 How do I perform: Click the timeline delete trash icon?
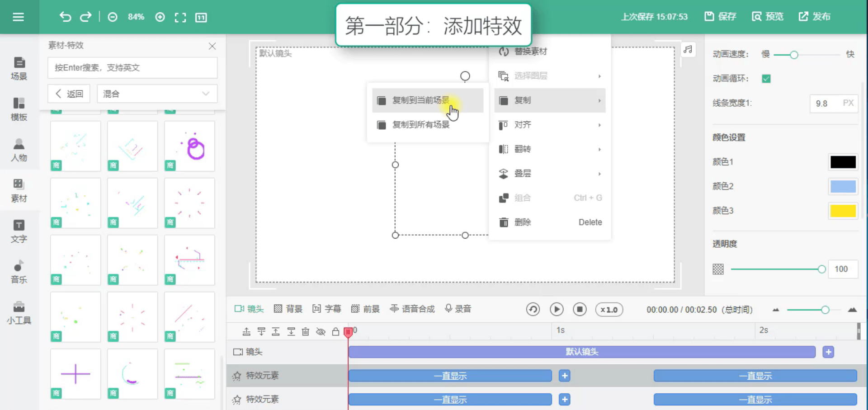click(306, 332)
